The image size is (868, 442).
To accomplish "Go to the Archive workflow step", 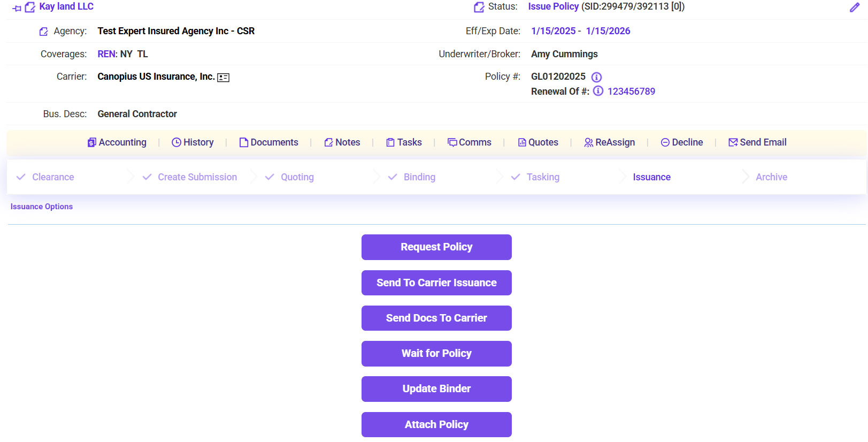I will click(771, 177).
